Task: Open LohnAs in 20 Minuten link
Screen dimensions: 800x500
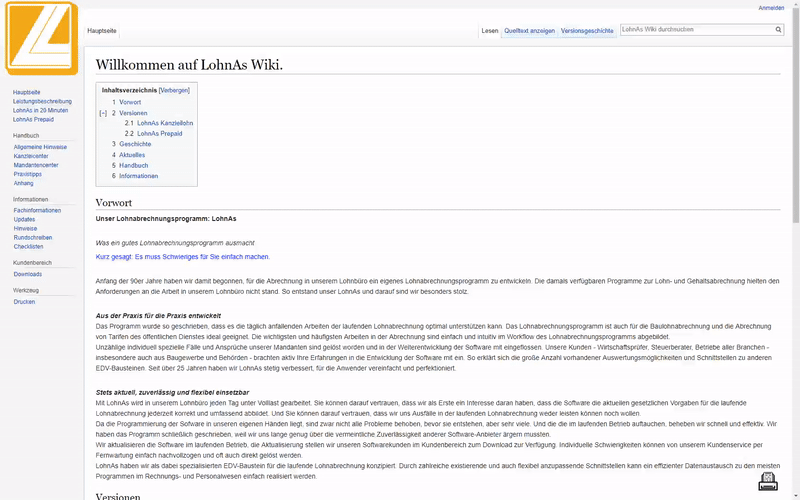Action: point(40,110)
